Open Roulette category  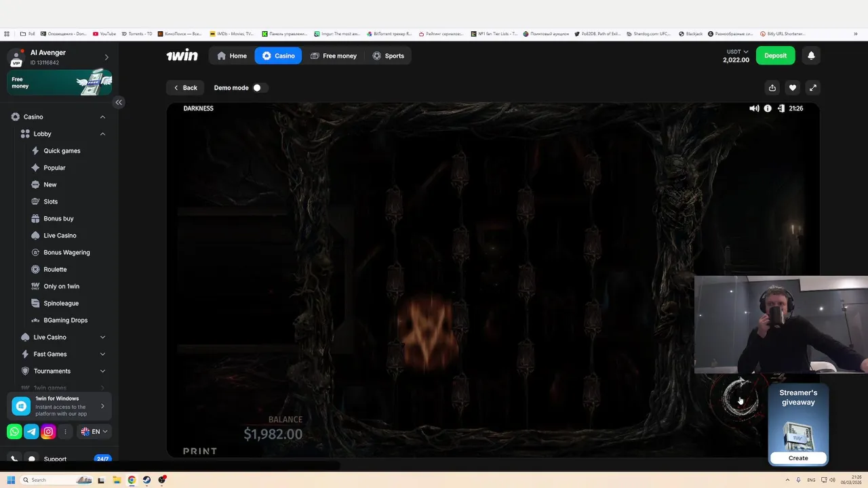[x=55, y=269]
